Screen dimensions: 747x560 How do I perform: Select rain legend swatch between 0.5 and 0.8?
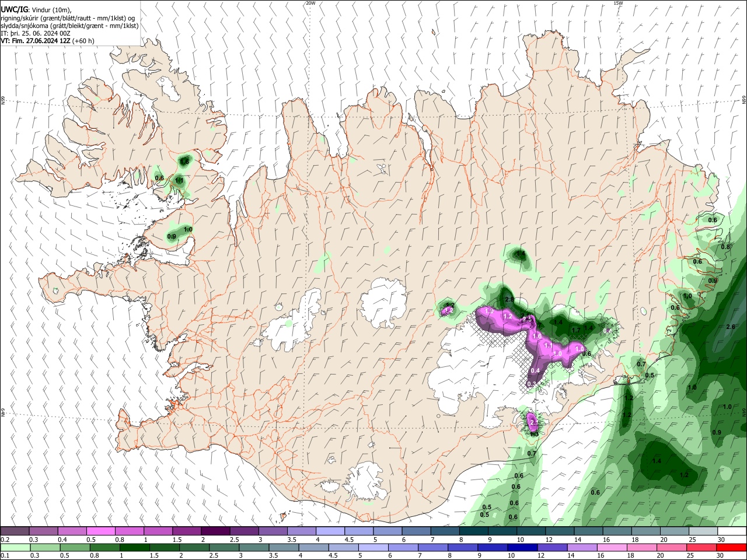pyautogui.click(x=75, y=547)
